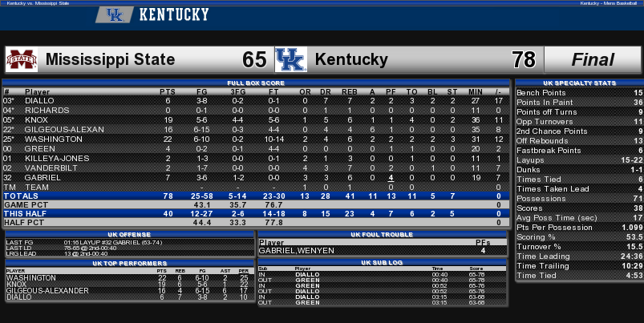Screen dimensions: 644x323
Task: Open the UK Specialty Stats panel header
Action: (580, 83)
